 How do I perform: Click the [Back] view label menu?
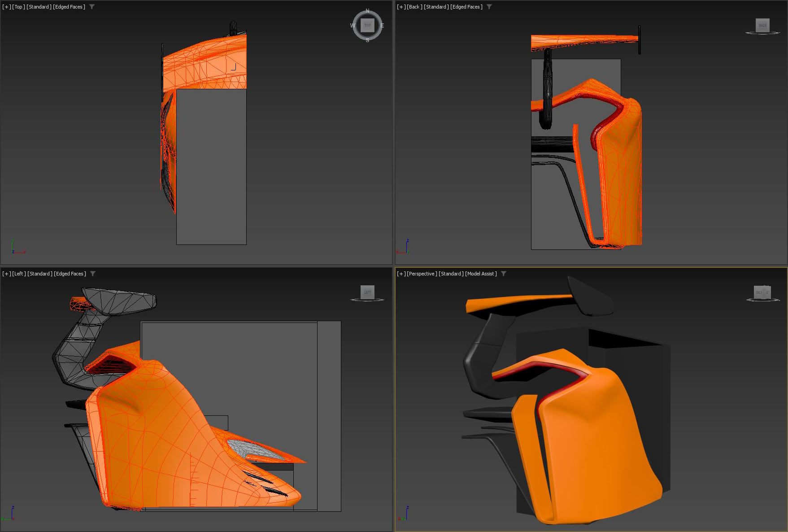click(x=414, y=7)
